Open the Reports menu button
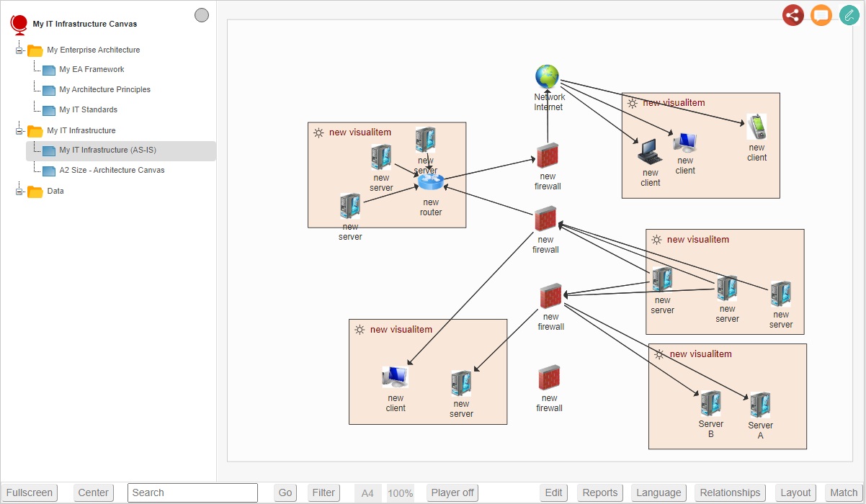The image size is (866, 504). (x=600, y=492)
